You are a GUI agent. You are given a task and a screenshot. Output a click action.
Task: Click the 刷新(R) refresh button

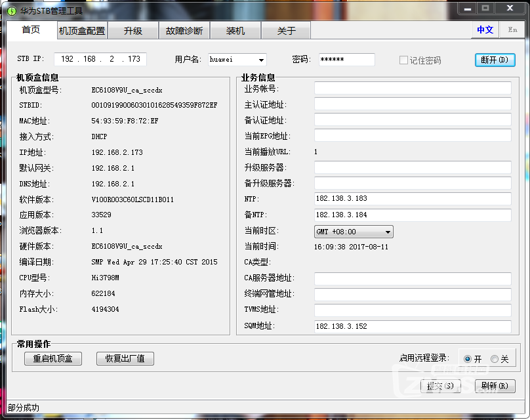[x=496, y=386]
